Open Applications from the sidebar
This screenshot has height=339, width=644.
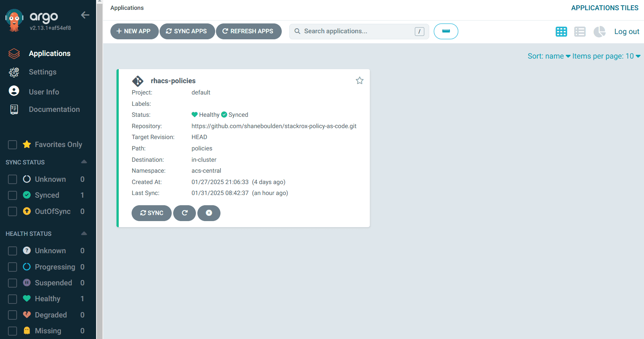click(x=50, y=53)
